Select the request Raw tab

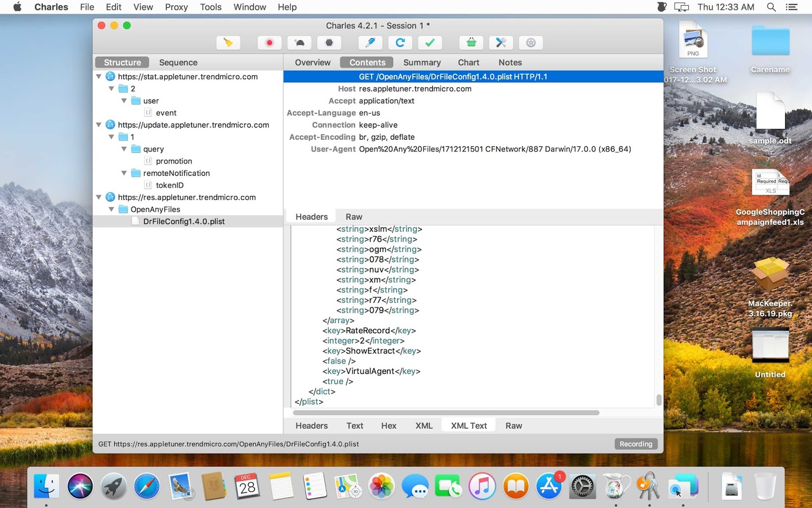[354, 217]
